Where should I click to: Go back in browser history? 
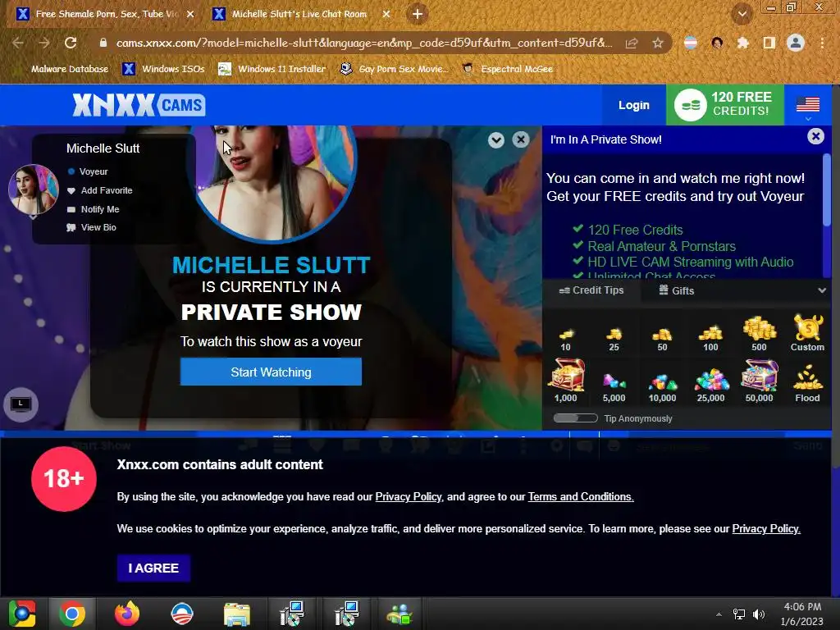coord(18,43)
